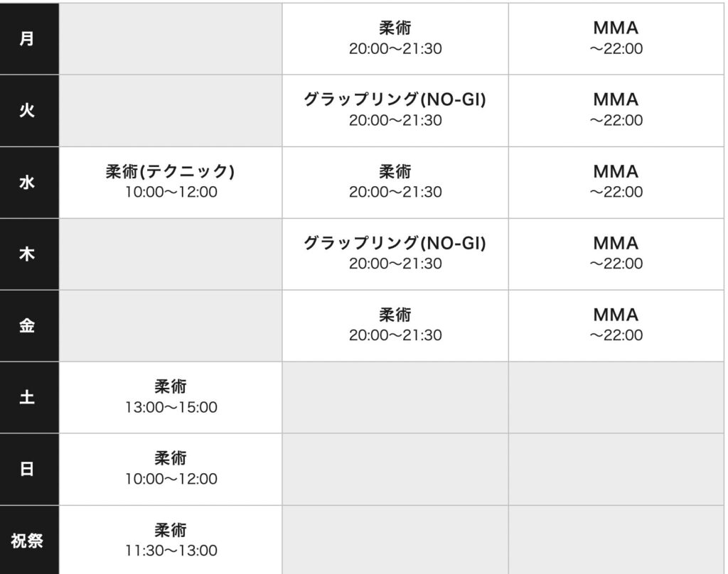The height and width of the screenshot is (574, 728).
Task: Select the 土 (Saturday) row header
Action: (x=27, y=397)
